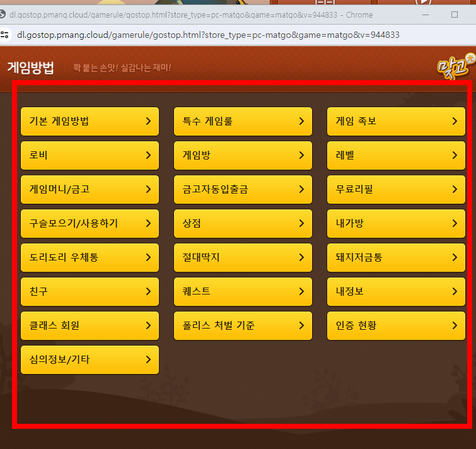476x449 pixels.
Task: Open the 절대딱지 guide
Action: tap(243, 257)
